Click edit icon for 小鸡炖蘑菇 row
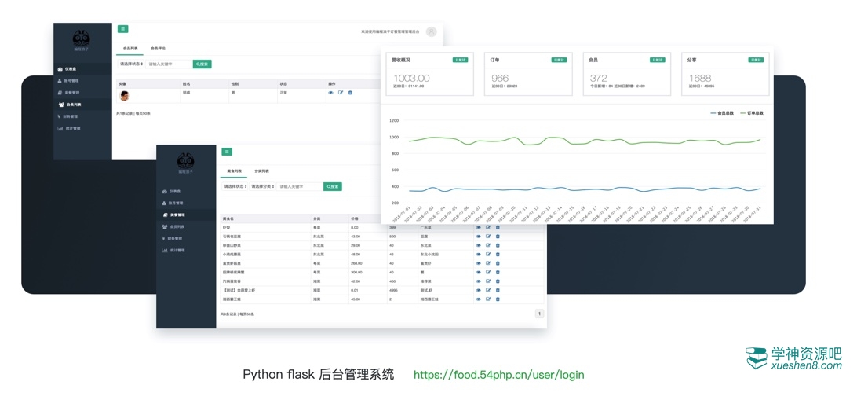The image size is (868, 396). coord(488,255)
